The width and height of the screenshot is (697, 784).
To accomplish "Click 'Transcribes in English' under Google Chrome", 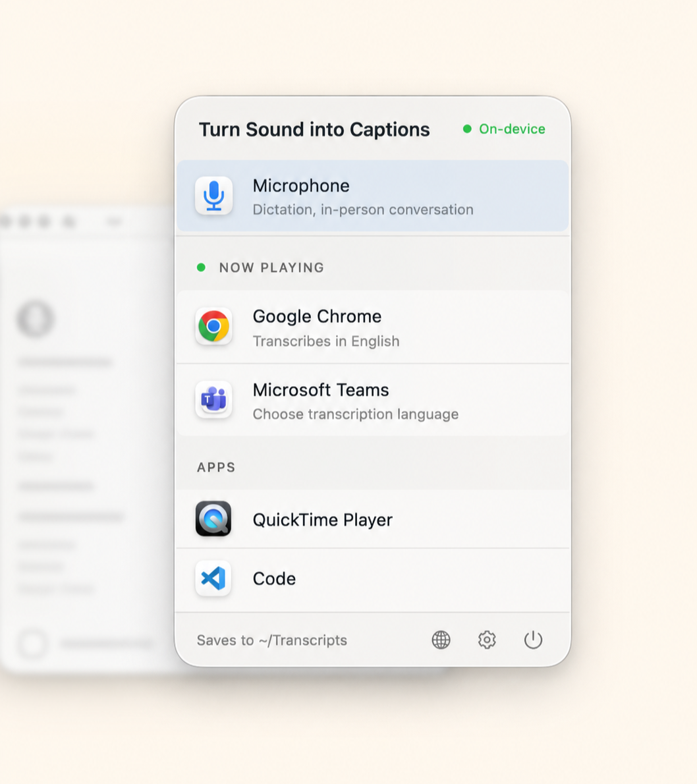I will pos(326,341).
